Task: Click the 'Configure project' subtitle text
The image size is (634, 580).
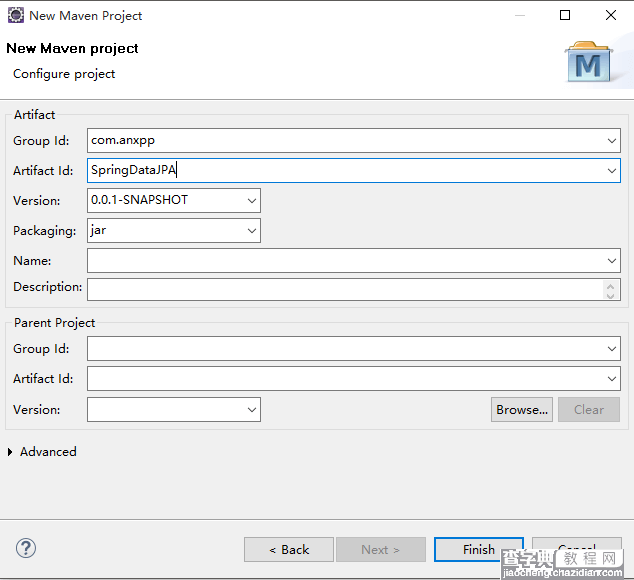Action: click(x=64, y=74)
